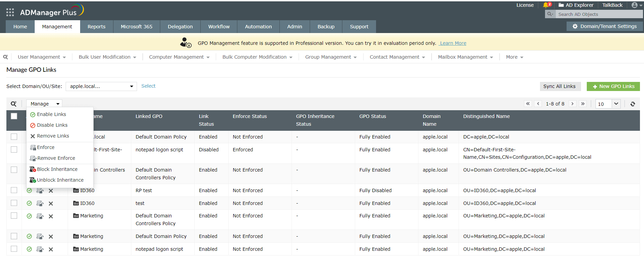Expand the Mailbox Management dropdown
The height and width of the screenshot is (272, 644).
[466, 57]
